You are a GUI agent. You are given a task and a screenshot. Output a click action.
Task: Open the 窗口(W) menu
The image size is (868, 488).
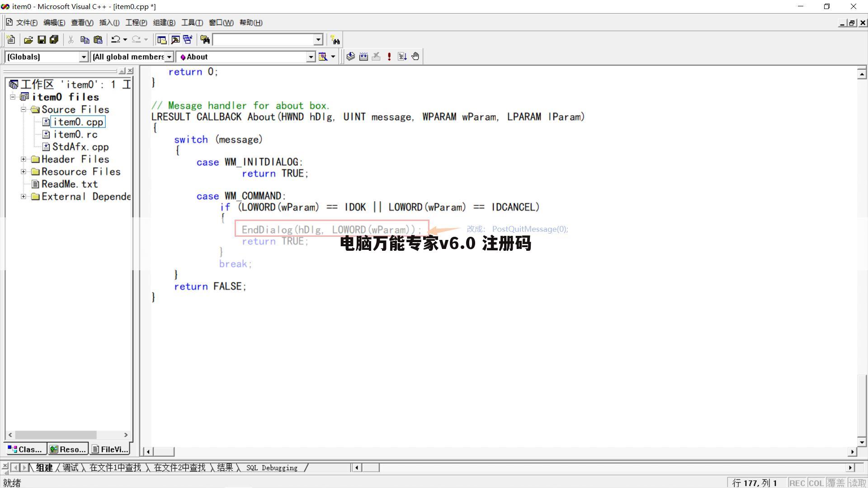pyautogui.click(x=221, y=23)
